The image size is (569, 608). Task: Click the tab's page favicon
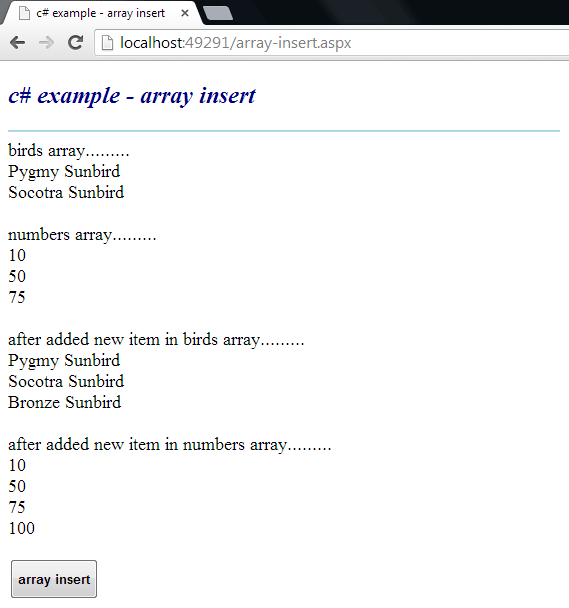tap(24, 13)
